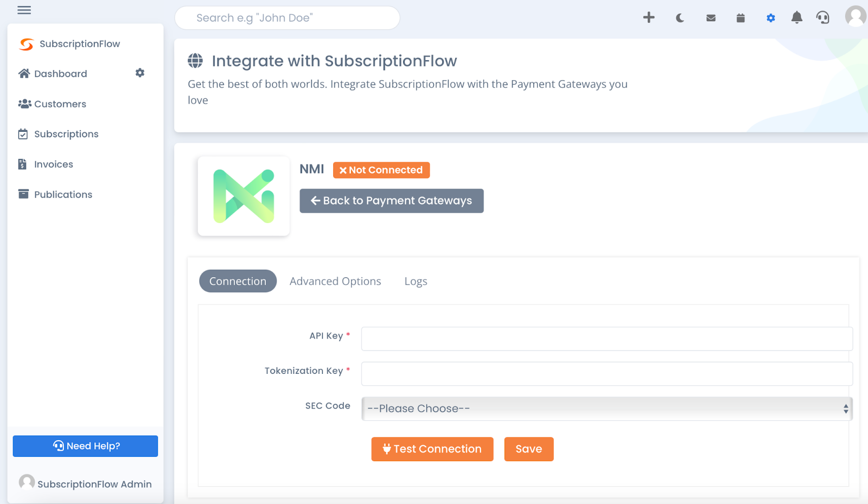Click the SubscriptionFlow logo in sidebar
868x504 pixels.
click(26, 44)
